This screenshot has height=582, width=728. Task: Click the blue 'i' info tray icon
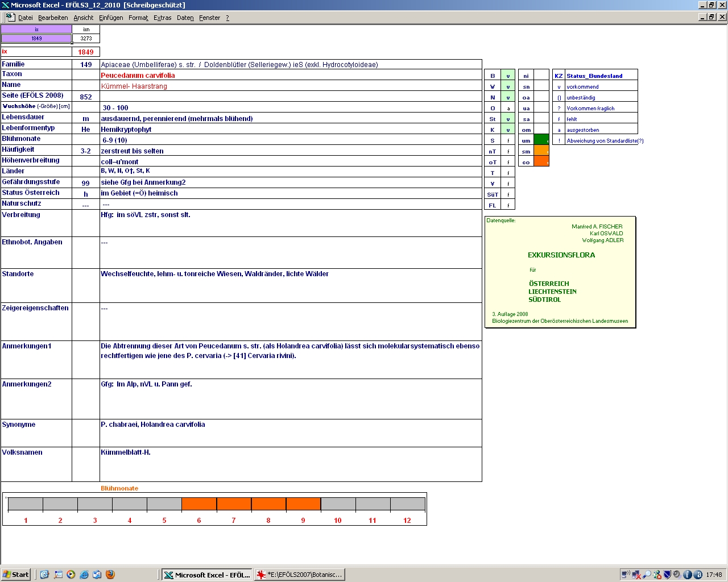point(688,575)
